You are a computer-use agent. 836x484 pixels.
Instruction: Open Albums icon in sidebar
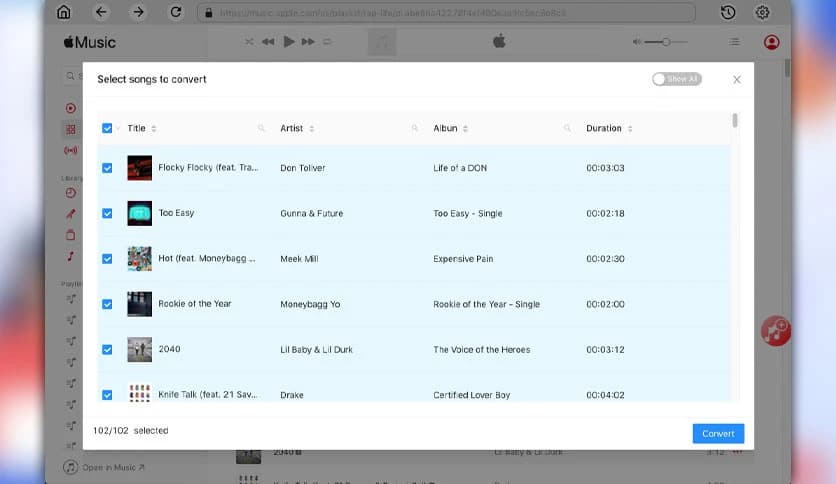tap(70, 235)
